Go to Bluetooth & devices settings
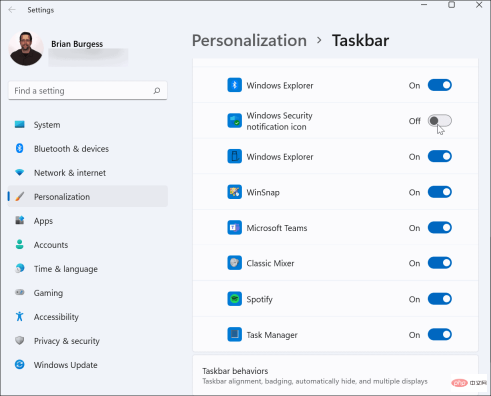The width and height of the screenshot is (491, 396). [x=88, y=149]
